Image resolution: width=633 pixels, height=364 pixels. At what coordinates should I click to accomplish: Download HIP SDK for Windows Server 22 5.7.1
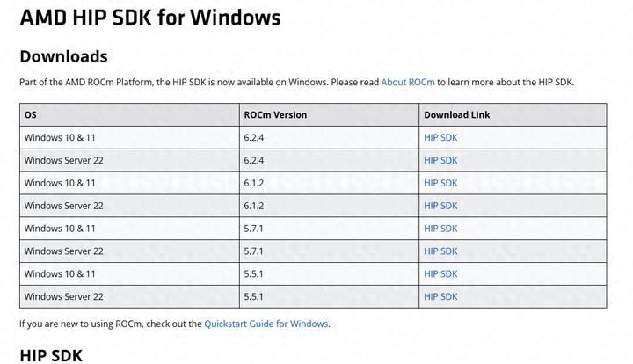click(x=440, y=251)
